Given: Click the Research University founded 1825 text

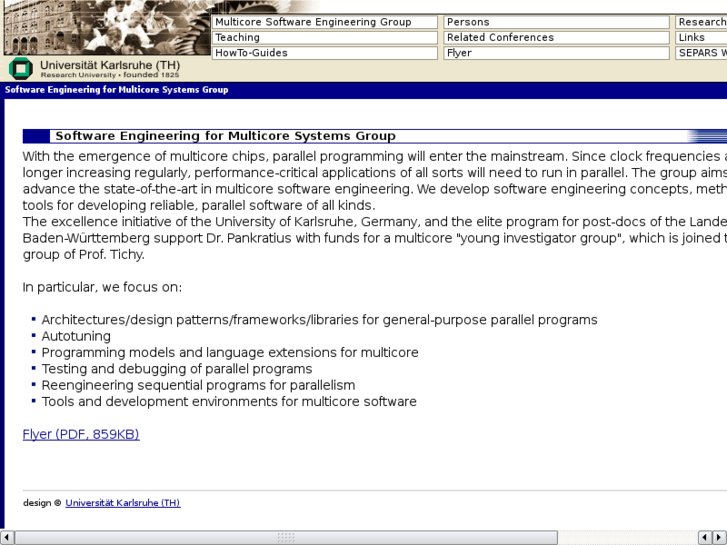Looking at the screenshot, I should click(x=109, y=75).
